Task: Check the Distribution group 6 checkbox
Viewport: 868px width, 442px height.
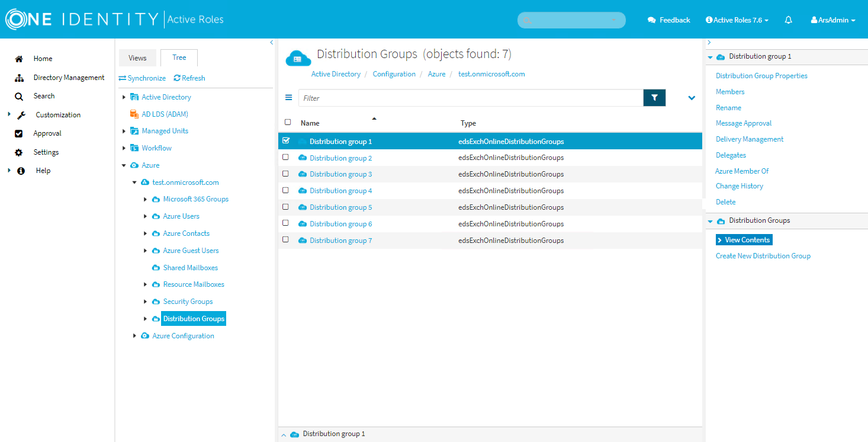Action: (285, 223)
